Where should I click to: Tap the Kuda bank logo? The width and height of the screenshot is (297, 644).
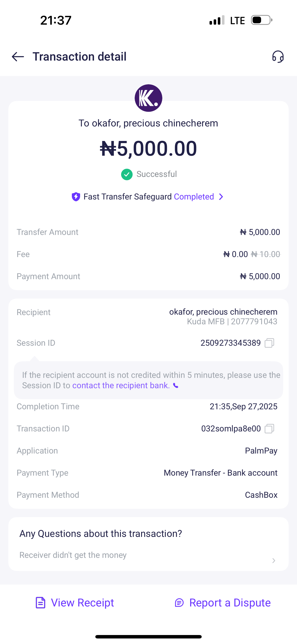tap(148, 98)
